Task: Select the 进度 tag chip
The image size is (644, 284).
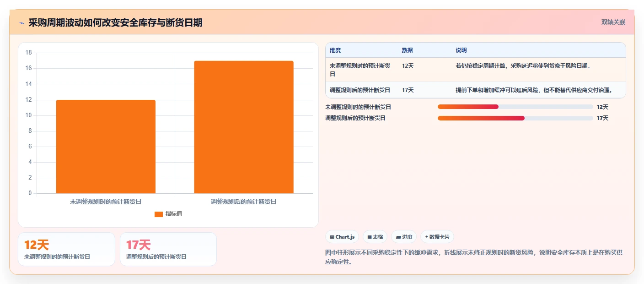Action: point(404,237)
